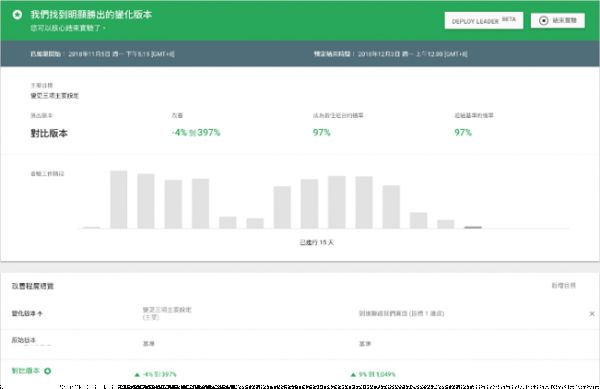600x389 pixels.
Task: Click the 改善程度總覽 section heading
Action: (33, 286)
